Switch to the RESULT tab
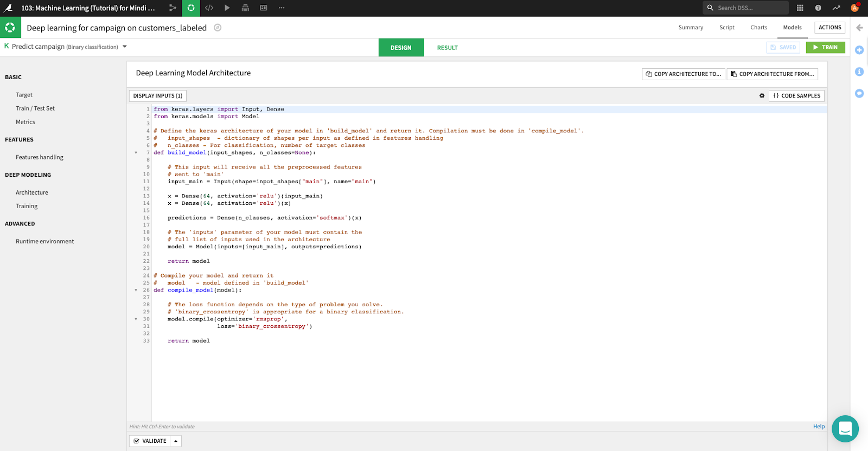The width and height of the screenshot is (868, 451). pos(447,48)
